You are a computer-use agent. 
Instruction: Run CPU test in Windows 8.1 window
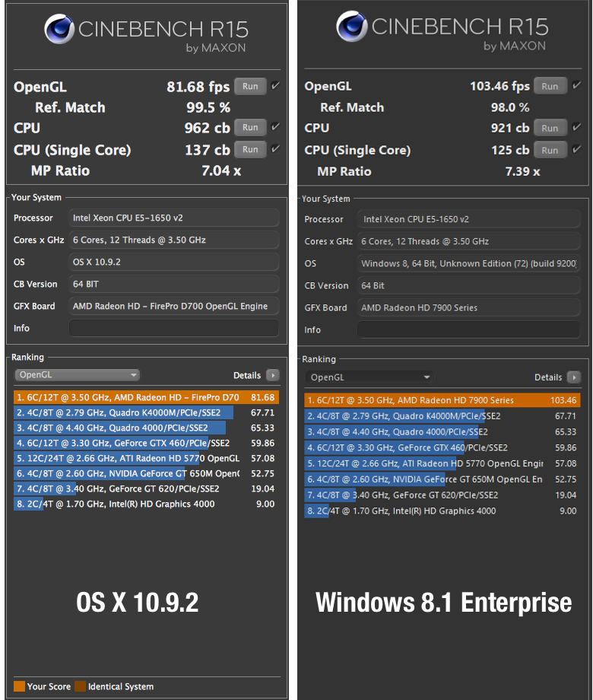(x=550, y=128)
